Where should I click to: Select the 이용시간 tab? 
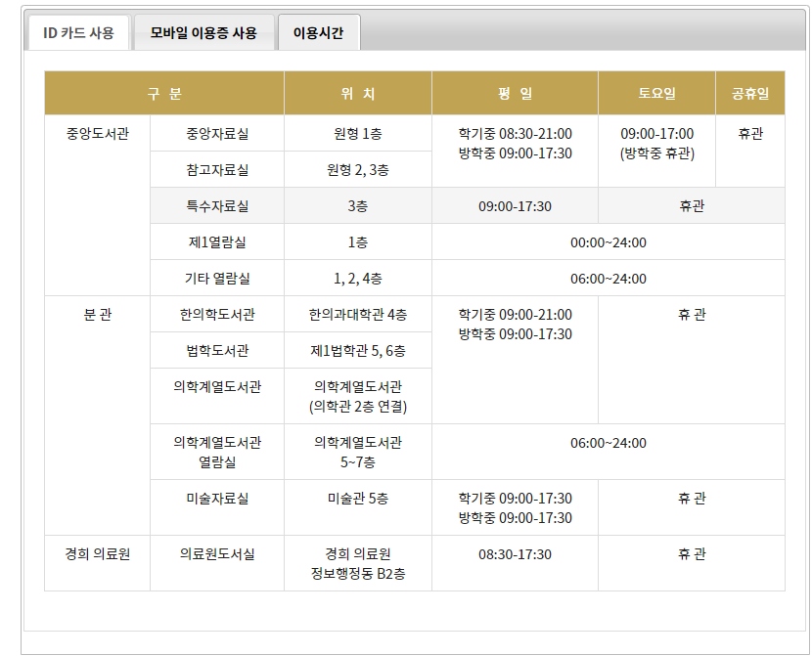(318, 33)
